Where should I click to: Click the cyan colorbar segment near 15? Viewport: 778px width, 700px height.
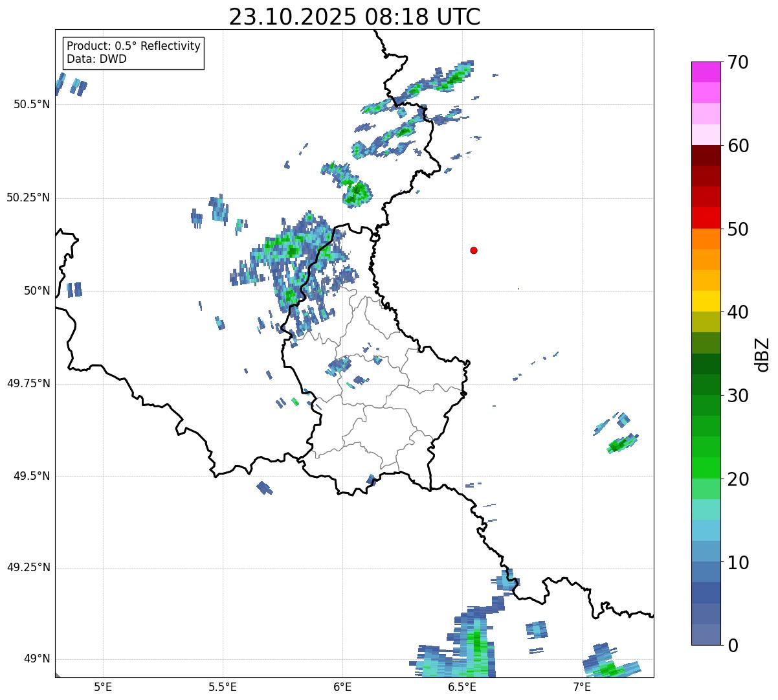click(x=706, y=530)
